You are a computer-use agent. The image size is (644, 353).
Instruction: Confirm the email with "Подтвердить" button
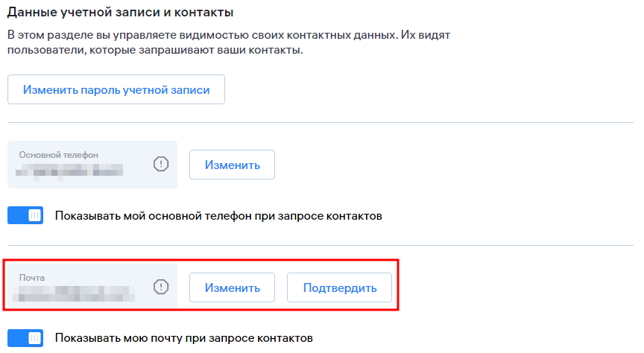point(339,287)
